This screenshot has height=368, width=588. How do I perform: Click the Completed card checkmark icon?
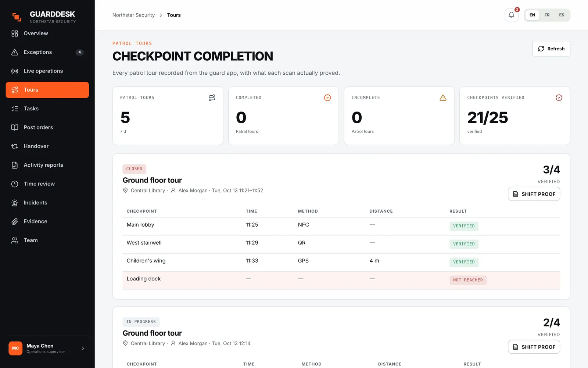pyautogui.click(x=327, y=98)
